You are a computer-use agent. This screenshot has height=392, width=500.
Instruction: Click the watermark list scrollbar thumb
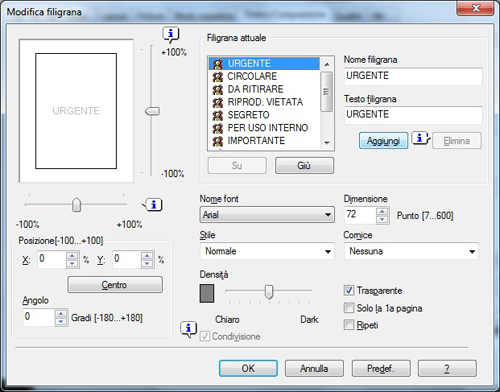tap(327, 91)
